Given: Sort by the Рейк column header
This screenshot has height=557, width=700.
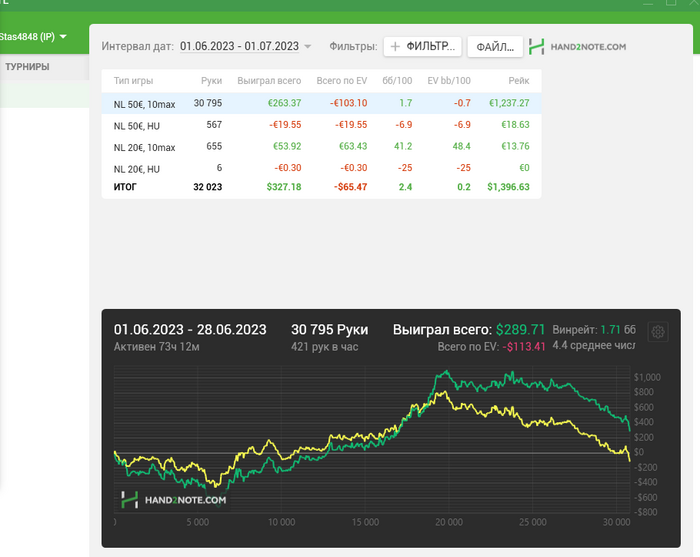Looking at the screenshot, I should 519,81.
